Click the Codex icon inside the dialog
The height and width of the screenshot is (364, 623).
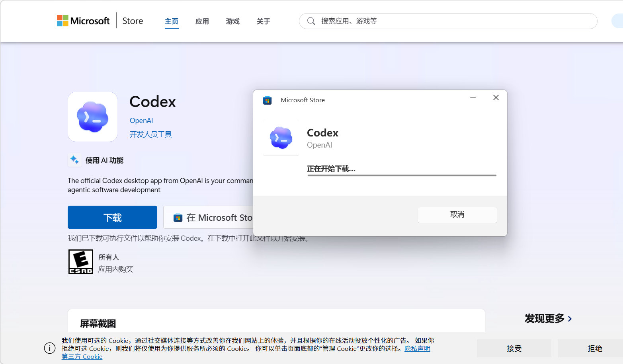(x=281, y=138)
